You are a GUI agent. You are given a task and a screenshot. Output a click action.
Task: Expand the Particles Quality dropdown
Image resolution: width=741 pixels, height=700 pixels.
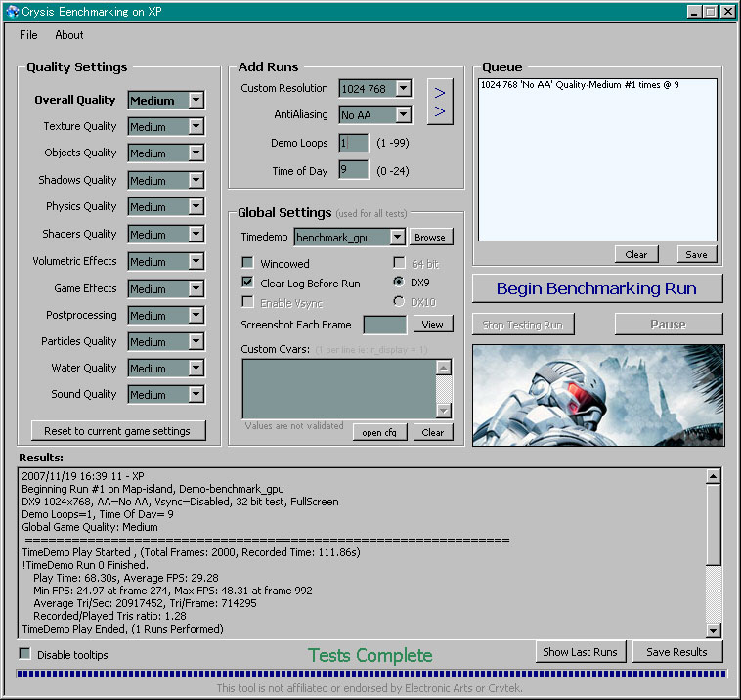point(196,342)
